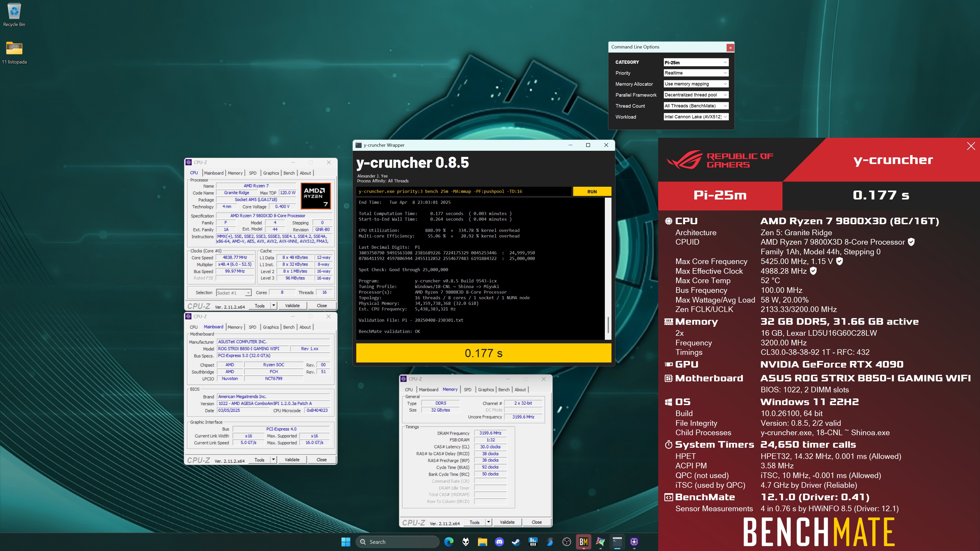Switch to CPU-Z taskbar icon
Screen dimensions: 980x551
pos(634,542)
